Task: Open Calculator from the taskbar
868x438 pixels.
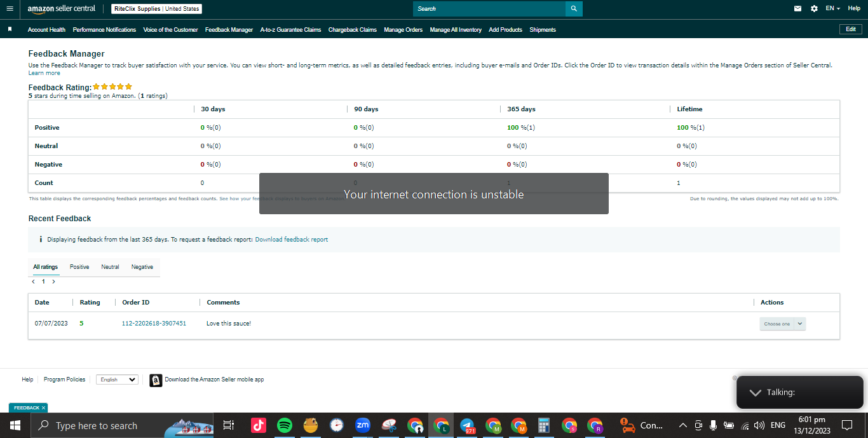Action: click(543, 425)
